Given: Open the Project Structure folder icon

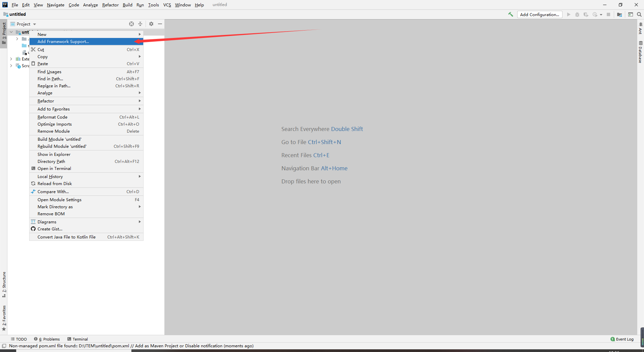Looking at the screenshot, I should point(620,14).
